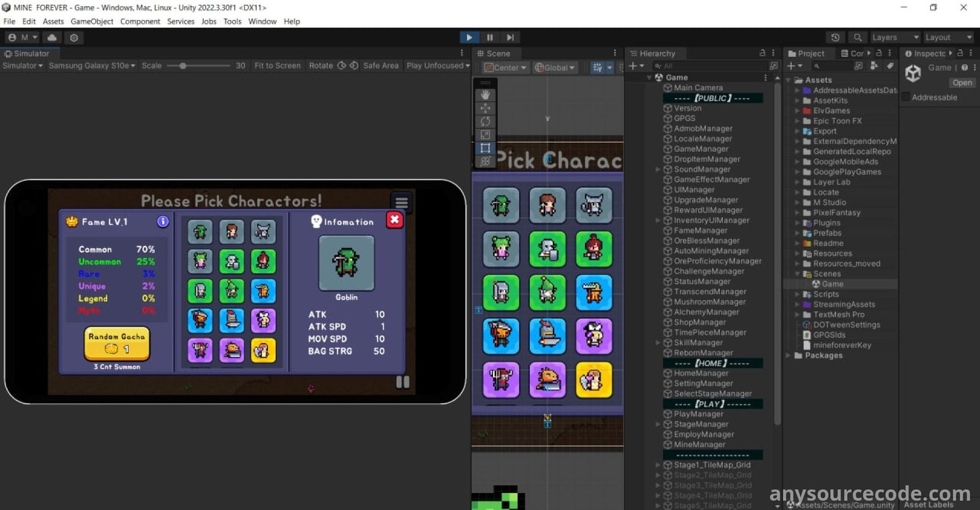
Task: Select the Move tool in Scene toolbar
Action: pyautogui.click(x=485, y=108)
